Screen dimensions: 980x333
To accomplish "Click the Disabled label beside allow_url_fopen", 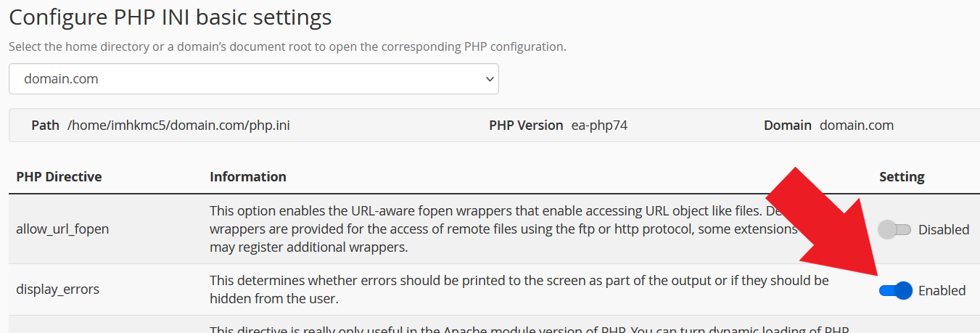I will (944, 229).
